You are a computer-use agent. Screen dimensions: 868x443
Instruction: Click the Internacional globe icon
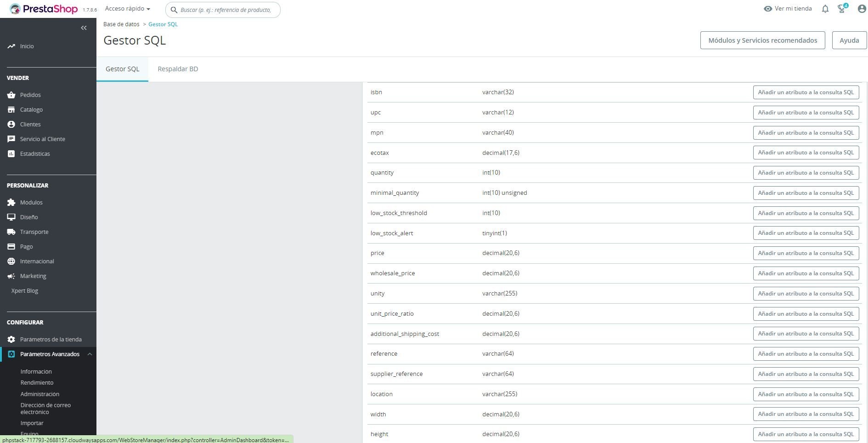click(11, 261)
